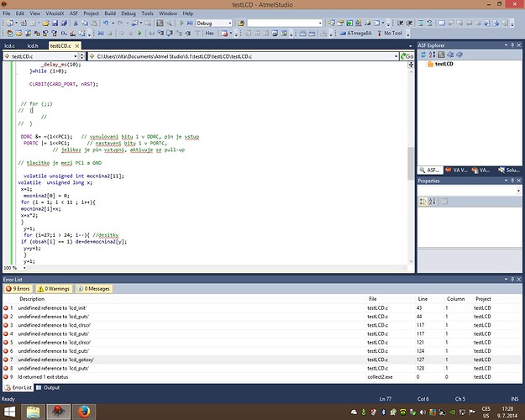Click the sort icon in ASF Explorer
The image size is (525, 420).
coord(433,55)
